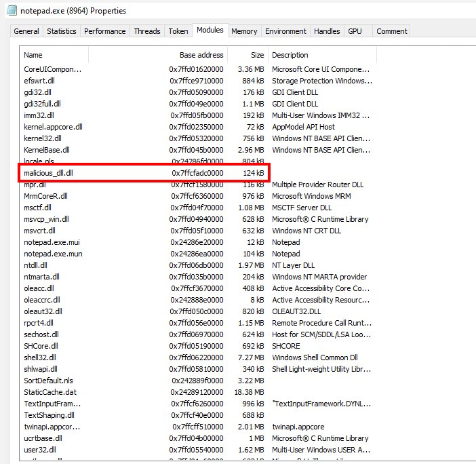Screen dimensions: 476x464
Task: Select the TextInputFram... module
Action: pos(197,404)
